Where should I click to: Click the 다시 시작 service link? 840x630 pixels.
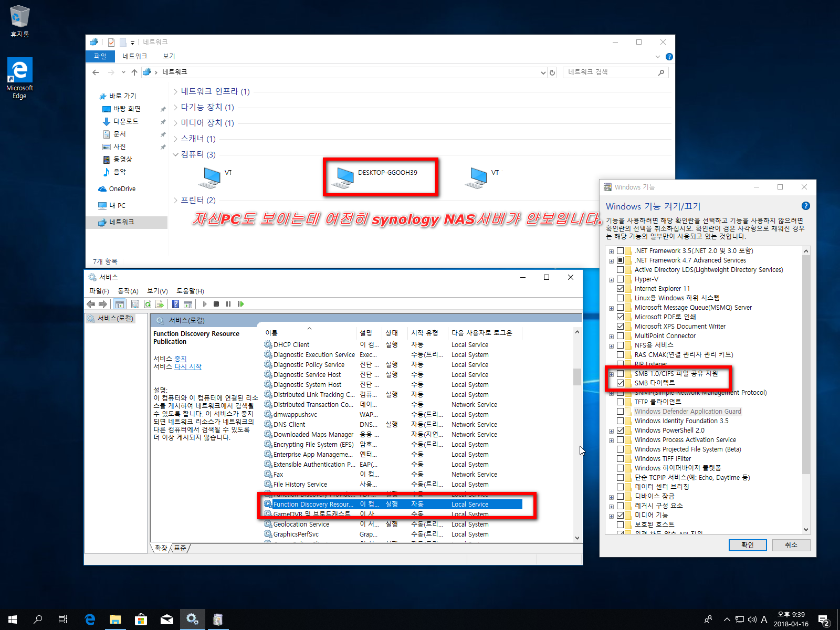pyautogui.click(x=188, y=366)
